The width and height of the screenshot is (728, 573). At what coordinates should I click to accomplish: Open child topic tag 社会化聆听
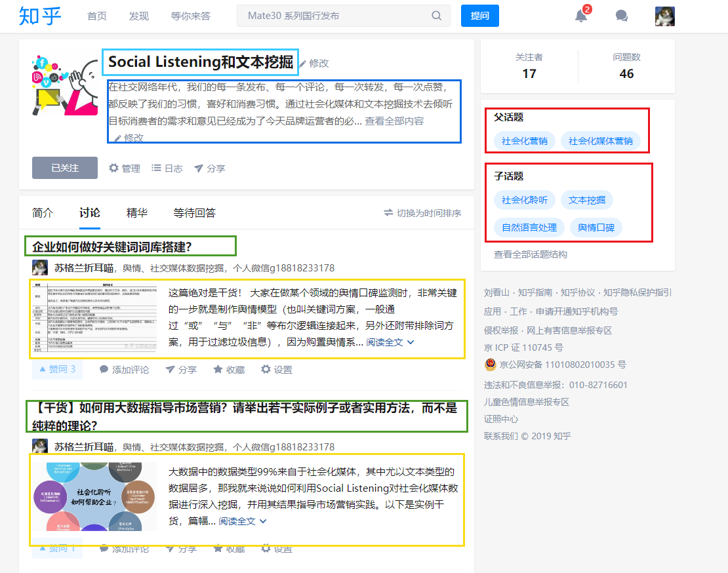click(525, 200)
